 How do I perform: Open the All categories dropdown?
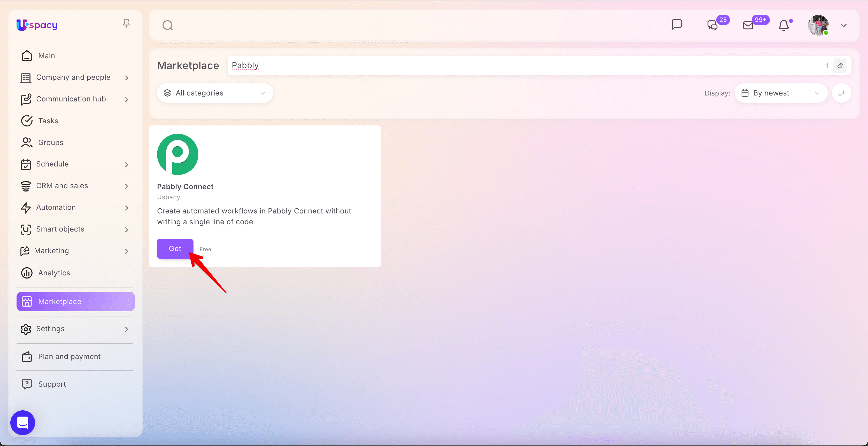tap(215, 93)
